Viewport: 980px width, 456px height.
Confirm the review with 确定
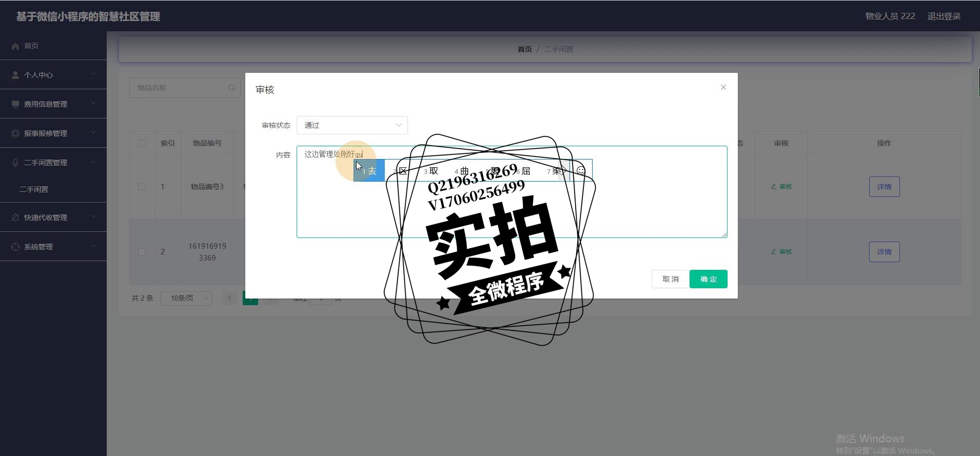pos(708,279)
